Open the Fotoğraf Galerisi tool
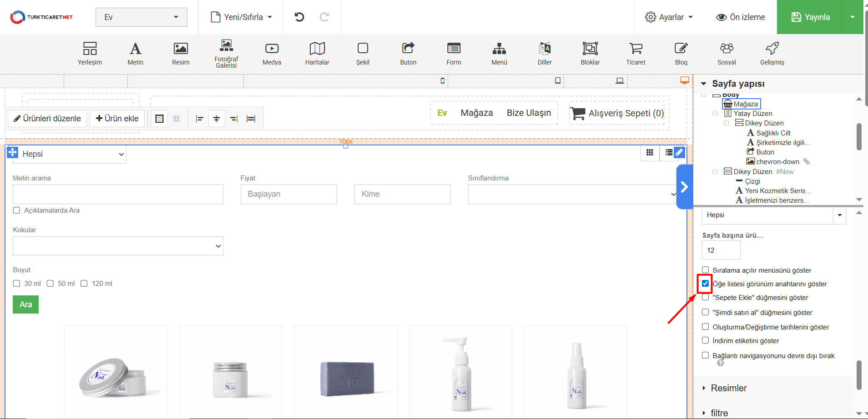This screenshot has width=868, height=419. pyautogui.click(x=226, y=53)
